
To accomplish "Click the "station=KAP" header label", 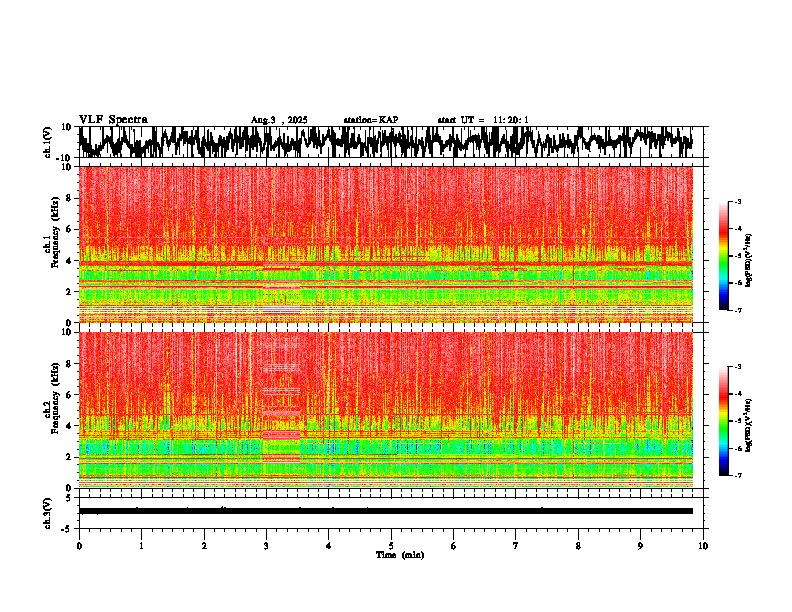I will (x=370, y=120).
